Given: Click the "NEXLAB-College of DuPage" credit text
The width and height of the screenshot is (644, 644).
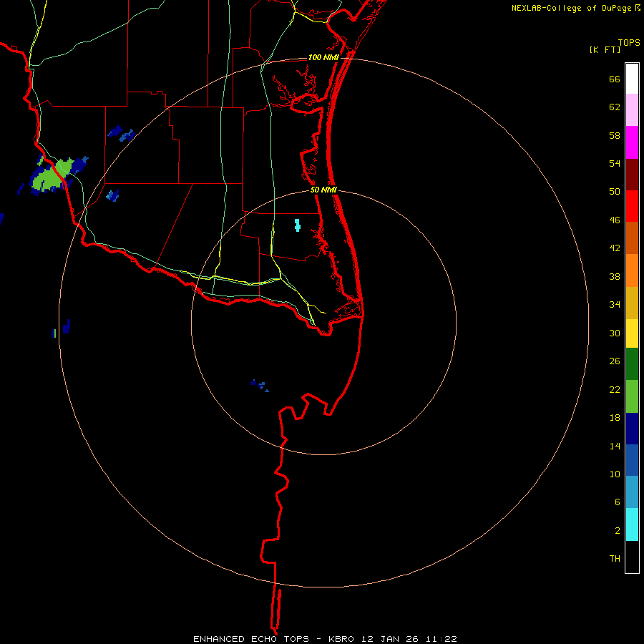Looking at the screenshot, I should (x=571, y=8).
